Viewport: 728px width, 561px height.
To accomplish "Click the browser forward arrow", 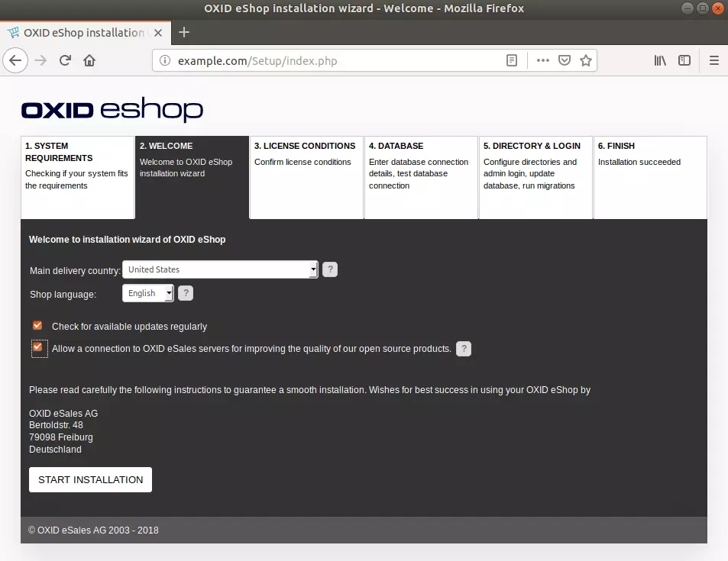I will coord(40,60).
